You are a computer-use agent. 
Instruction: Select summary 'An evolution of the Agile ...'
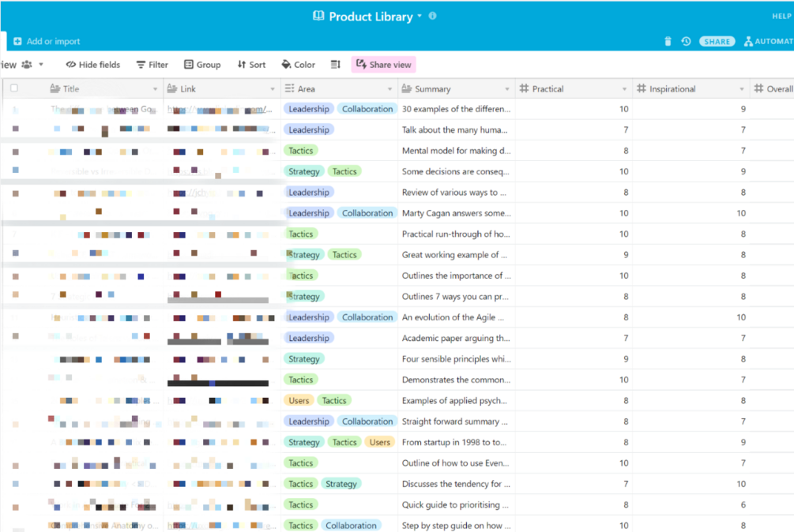[x=453, y=317]
